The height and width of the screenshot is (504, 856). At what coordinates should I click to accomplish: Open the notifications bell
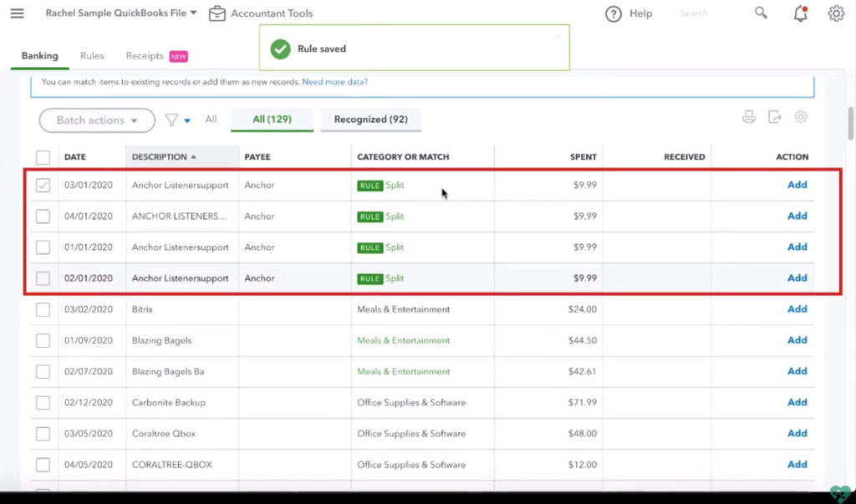[x=801, y=13]
